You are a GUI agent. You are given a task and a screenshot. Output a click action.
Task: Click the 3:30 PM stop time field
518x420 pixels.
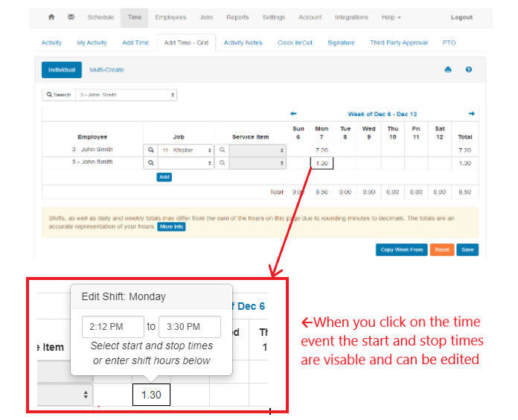click(x=190, y=327)
